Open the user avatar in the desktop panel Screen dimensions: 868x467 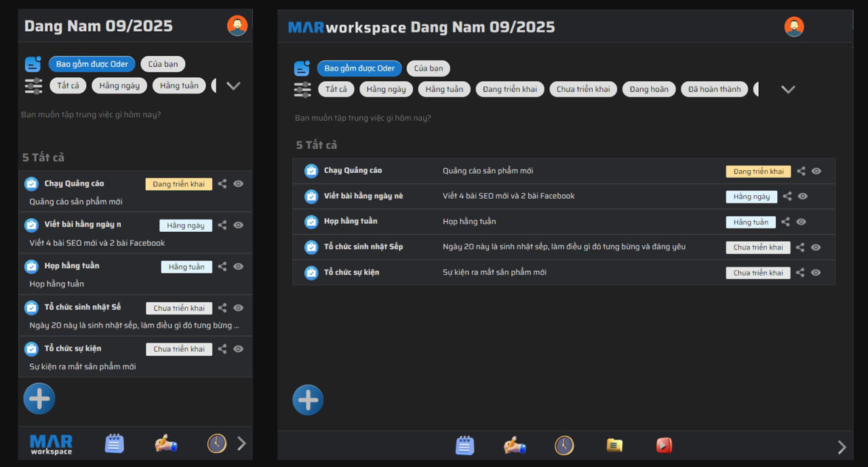tap(794, 27)
